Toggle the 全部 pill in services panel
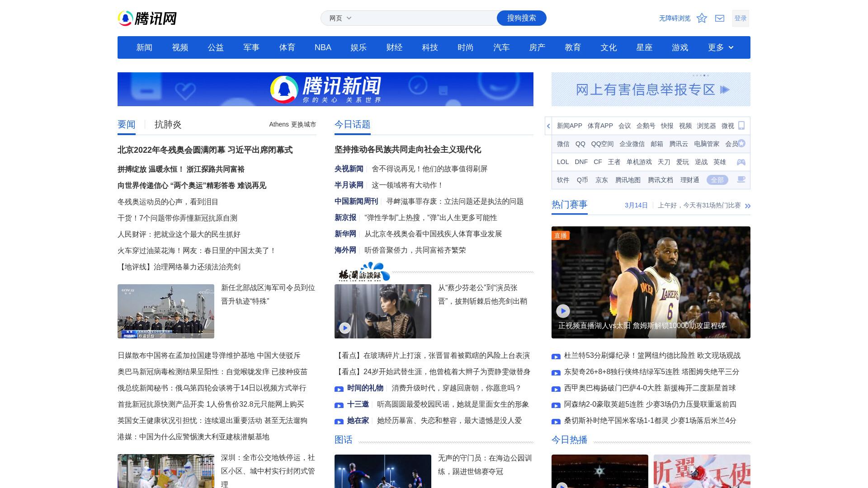This screenshot has height=488, width=868. tap(717, 180)
